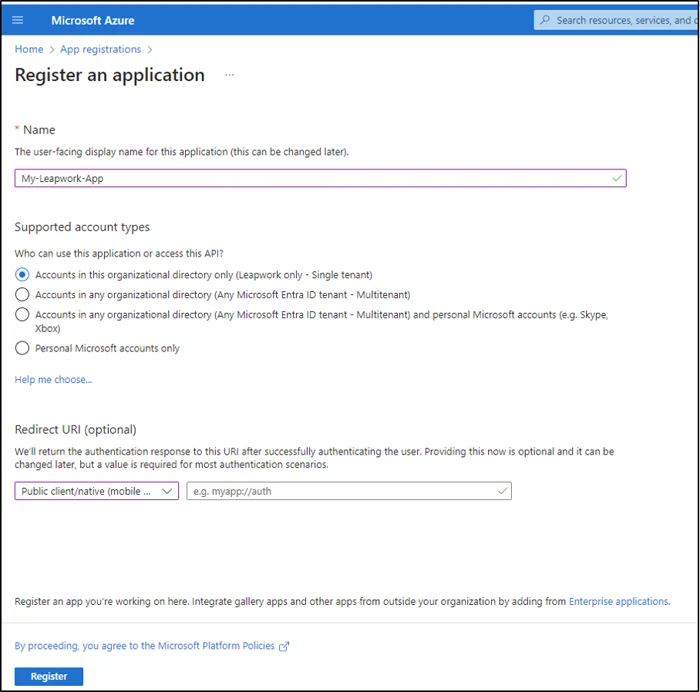Image resolution: width=700 pixels, height=692 pixels.
Task: Click the Redirect URI text field
Action: (340, 491)
